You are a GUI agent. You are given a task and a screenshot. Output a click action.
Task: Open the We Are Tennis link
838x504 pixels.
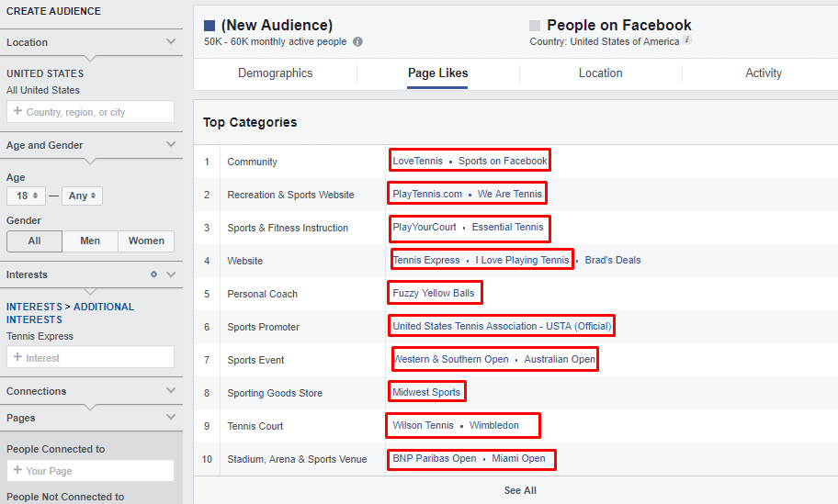(509, 194)
